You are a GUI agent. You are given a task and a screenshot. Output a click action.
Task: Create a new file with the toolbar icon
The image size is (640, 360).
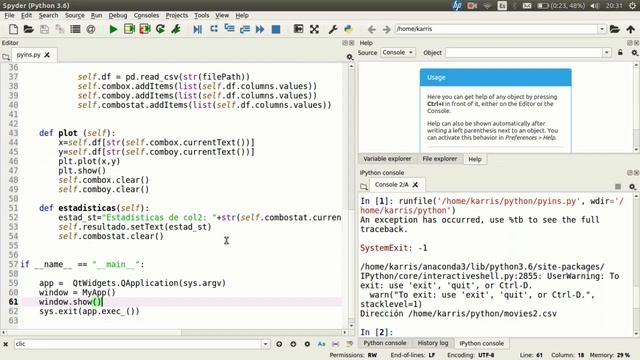pos(13,29)
